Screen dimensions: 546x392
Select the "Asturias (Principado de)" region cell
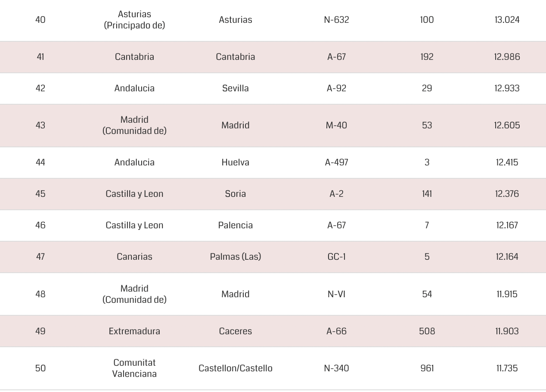pyautogui.click(x=134, y=20)
